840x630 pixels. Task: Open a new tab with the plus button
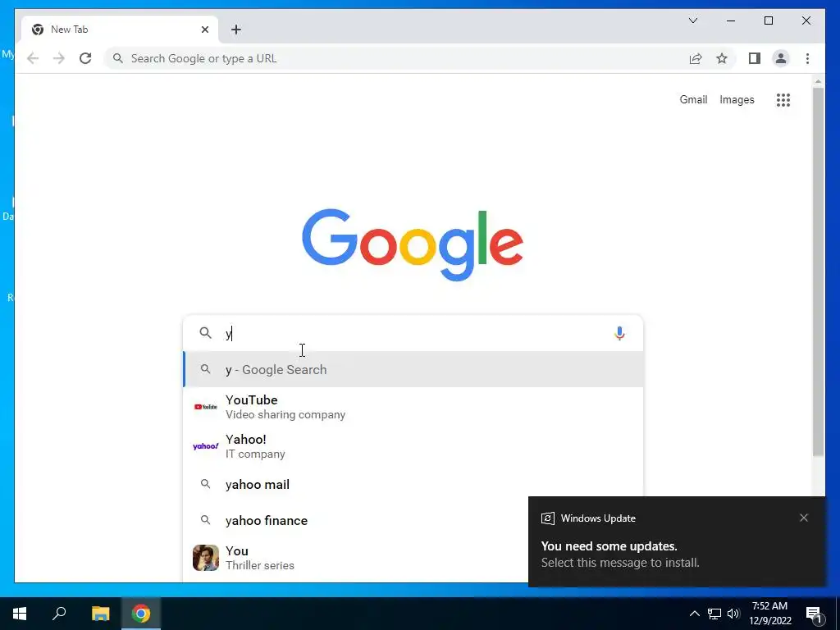tap(236, 30)
